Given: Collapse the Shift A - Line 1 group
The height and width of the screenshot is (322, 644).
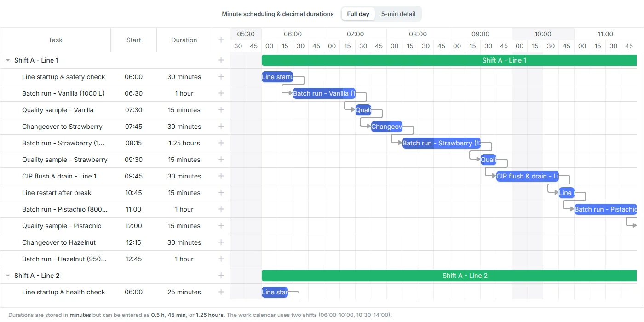Looking at the screenshot, I should click(8, 60).
